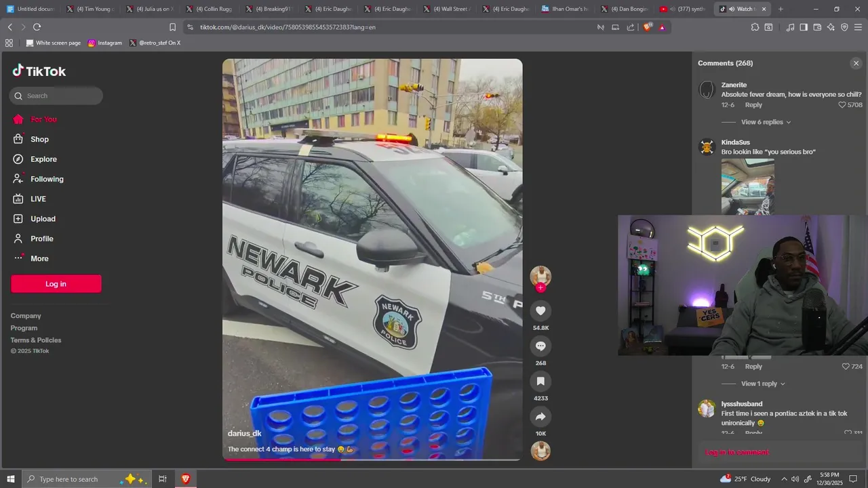Click the Log in button
The width and height of the screenshot is (868, 488).
[x=56, y=284]
